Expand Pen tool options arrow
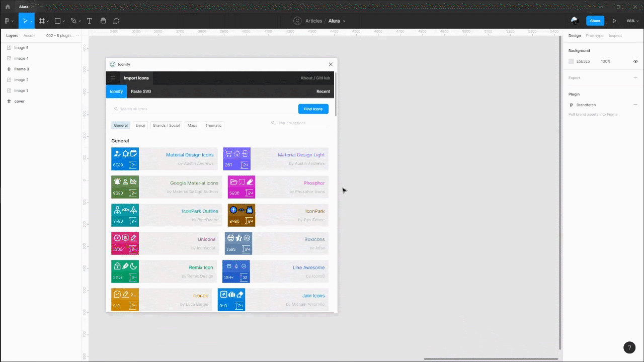Viewport: 644px width, 362px height. coord(79,21)
